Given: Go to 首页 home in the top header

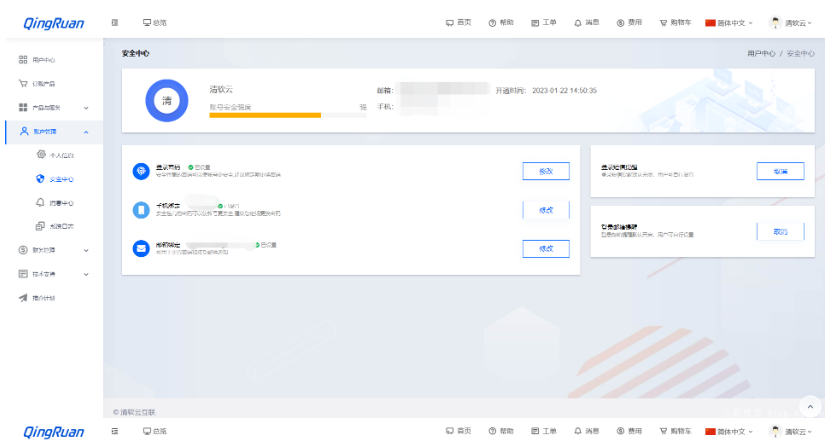Looking at the screenshot, I should 459,23.
